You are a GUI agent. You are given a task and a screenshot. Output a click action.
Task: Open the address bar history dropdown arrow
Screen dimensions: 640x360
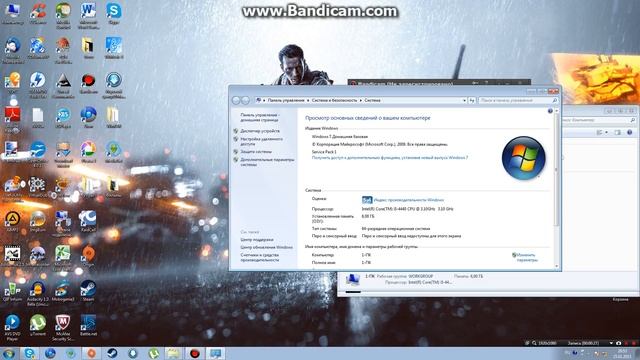(464, 100)
